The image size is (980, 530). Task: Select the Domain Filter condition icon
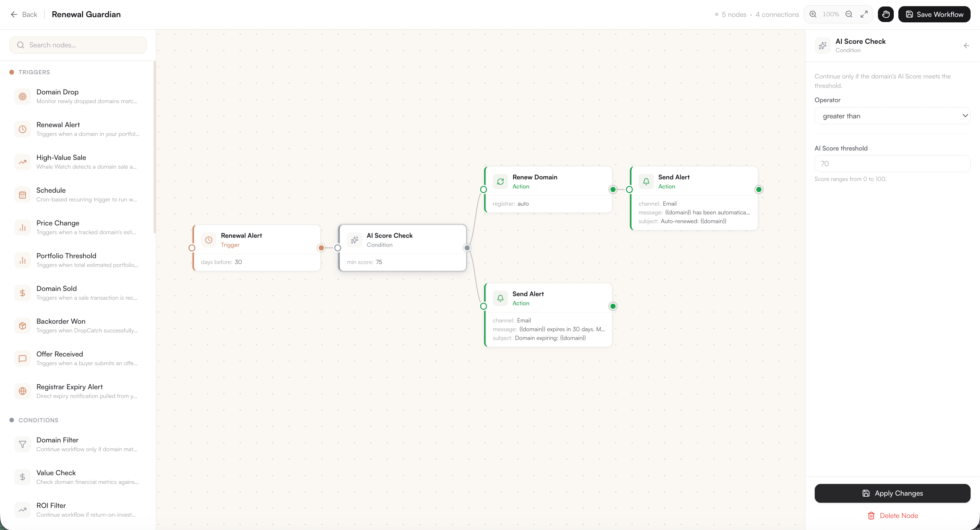(x=22, y=444)
